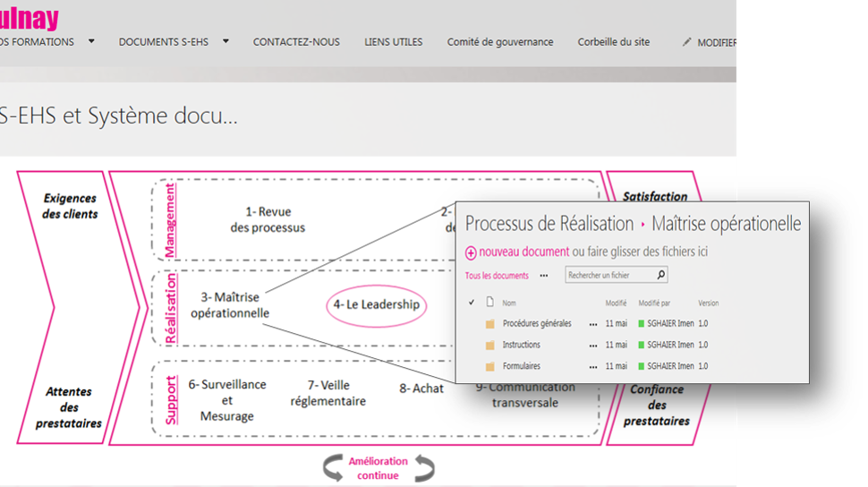
Task: Open the CONTACTEZ-NOUS menu item
Action: tap(296, 42)
